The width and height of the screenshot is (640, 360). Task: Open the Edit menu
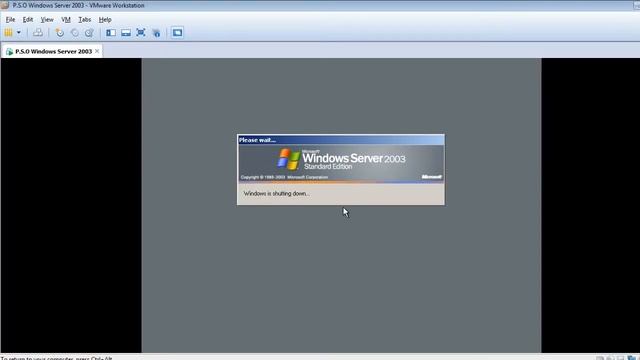(x=28, y=20)
